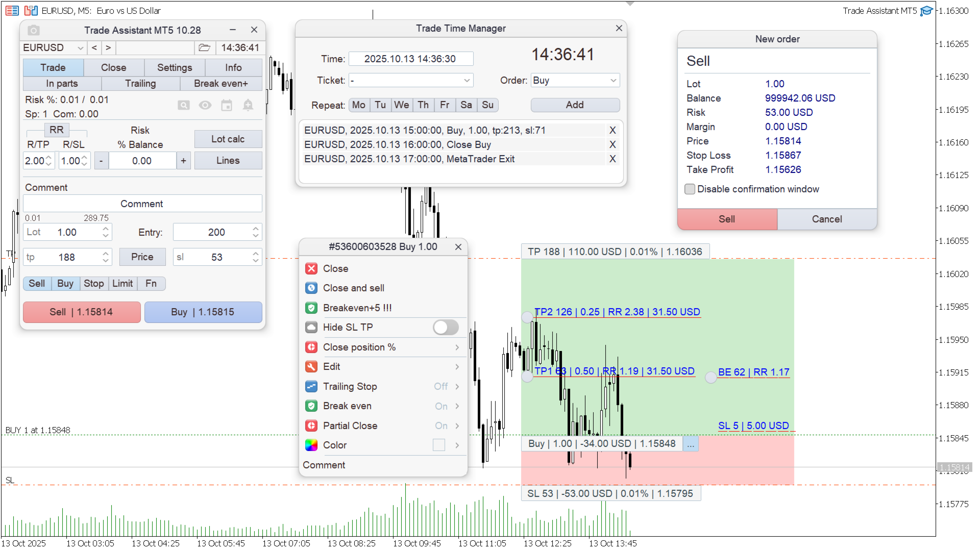Image resolution: width=980 pixels, height=551 pixels.
Task: Click the magnifier search icon beside Risk %
Action: coord(184,105)
